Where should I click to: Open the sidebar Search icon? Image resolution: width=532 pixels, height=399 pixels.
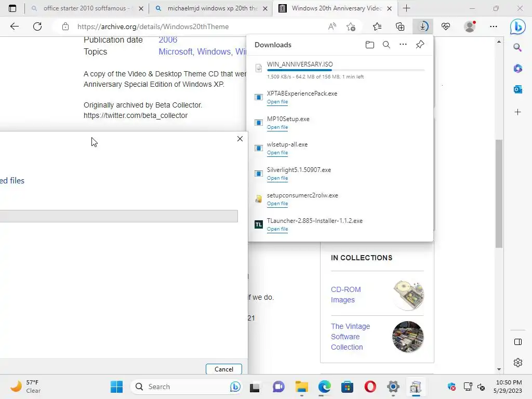click(518, 47)
